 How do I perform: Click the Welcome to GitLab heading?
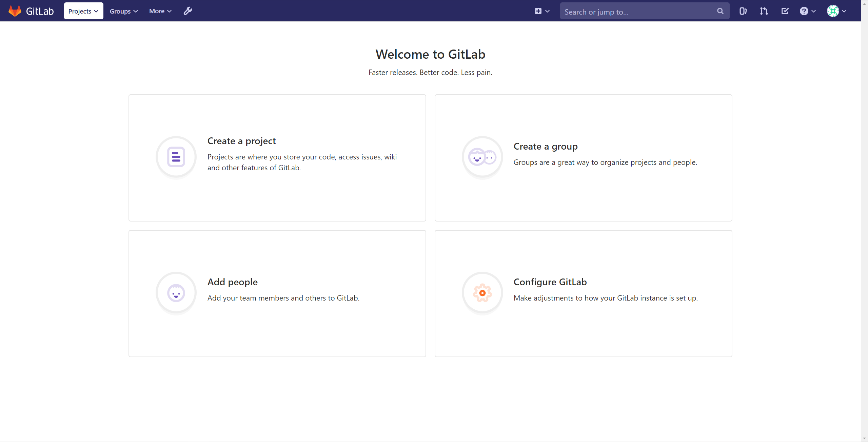coord(430,54)
